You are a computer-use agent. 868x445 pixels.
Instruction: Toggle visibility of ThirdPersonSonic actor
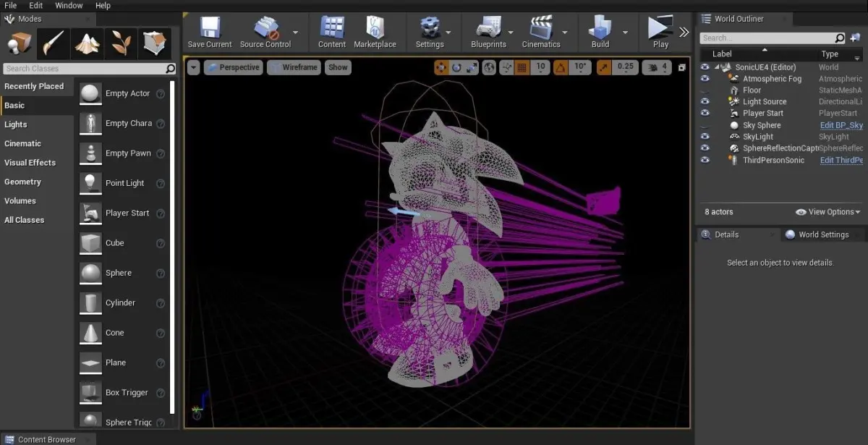tap(705, 160)
